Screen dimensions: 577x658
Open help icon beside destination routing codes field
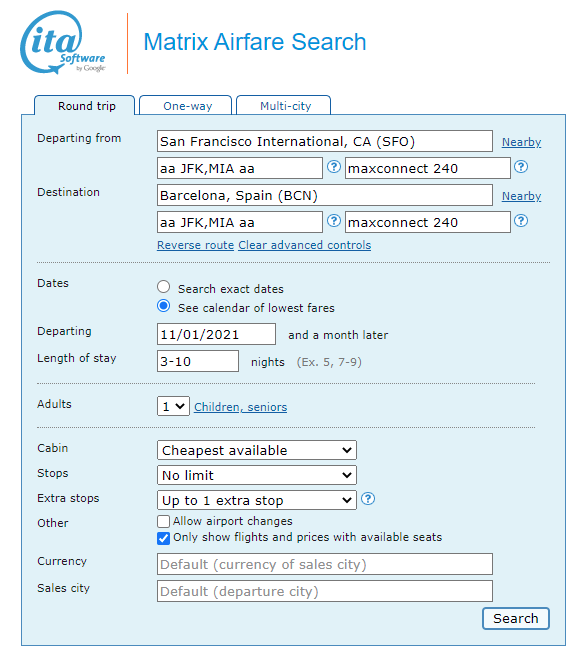(334, 221)
